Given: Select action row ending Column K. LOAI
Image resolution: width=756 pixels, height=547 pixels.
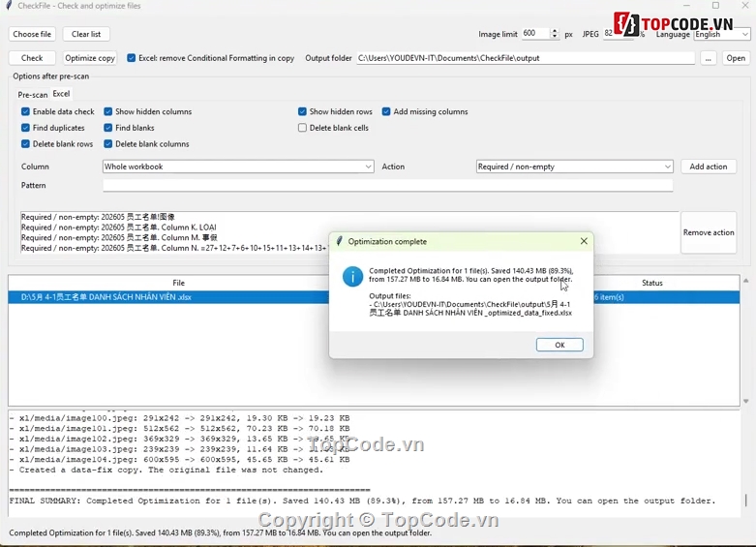Looking at the screenshot, I should tap(119, 228).
